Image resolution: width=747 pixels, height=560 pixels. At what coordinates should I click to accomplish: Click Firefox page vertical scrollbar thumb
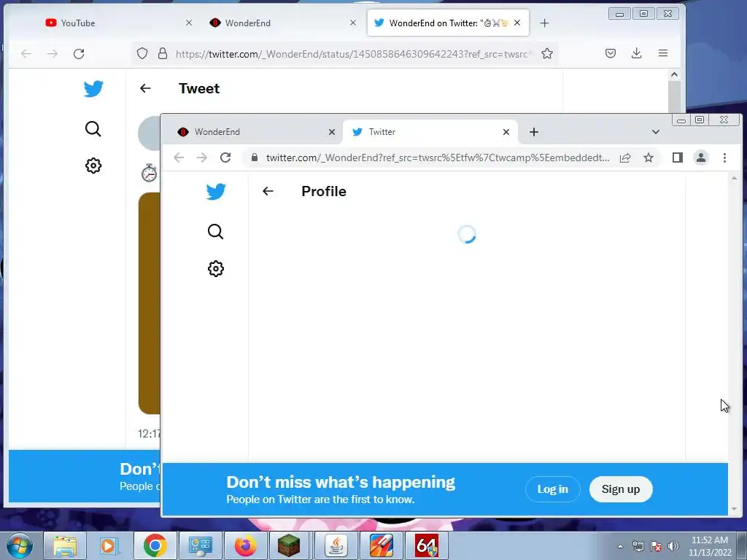[x=674, y=97]
